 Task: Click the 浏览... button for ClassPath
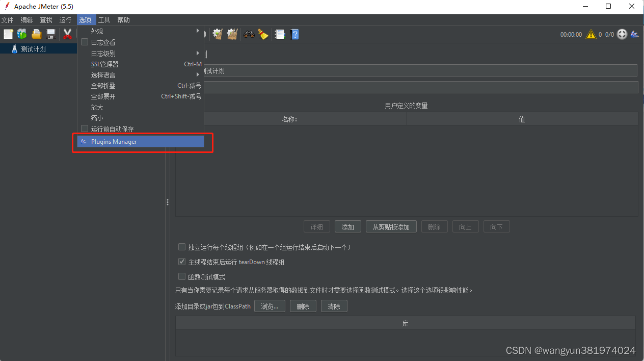tap(270, 306)
